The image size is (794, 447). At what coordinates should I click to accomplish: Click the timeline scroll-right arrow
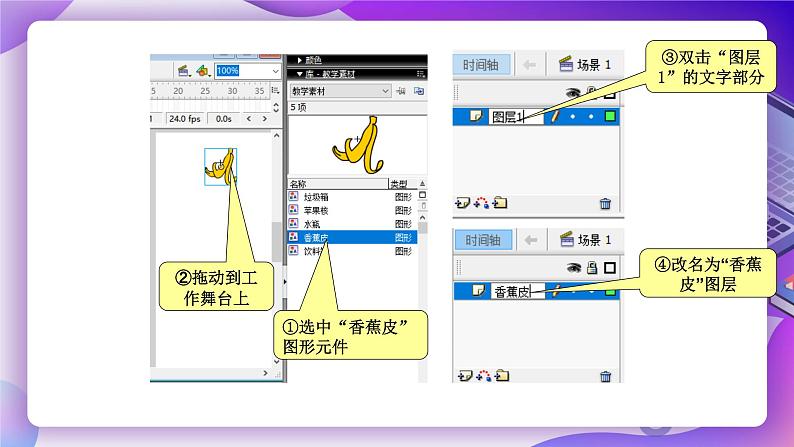click(x=264, y=118)
